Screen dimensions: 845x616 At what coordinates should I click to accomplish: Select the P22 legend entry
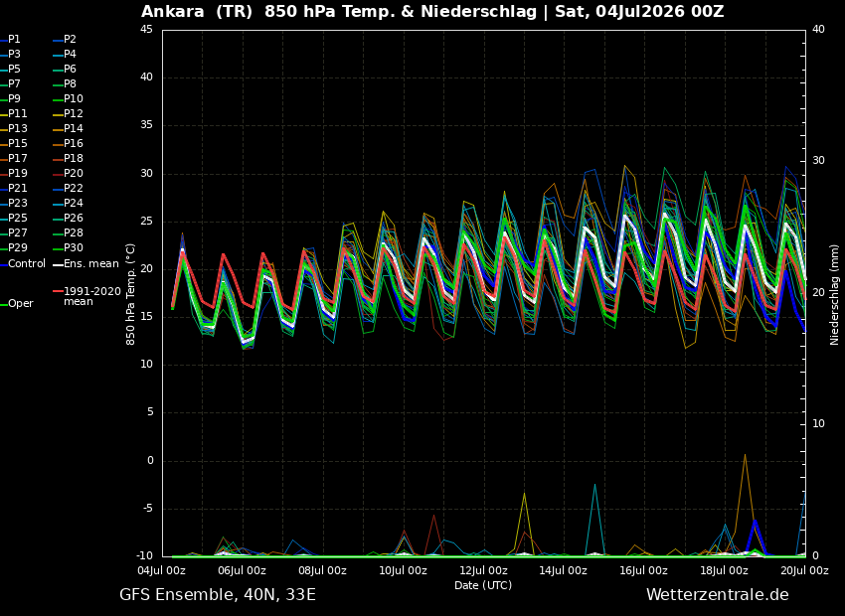(x=68, y=189)
